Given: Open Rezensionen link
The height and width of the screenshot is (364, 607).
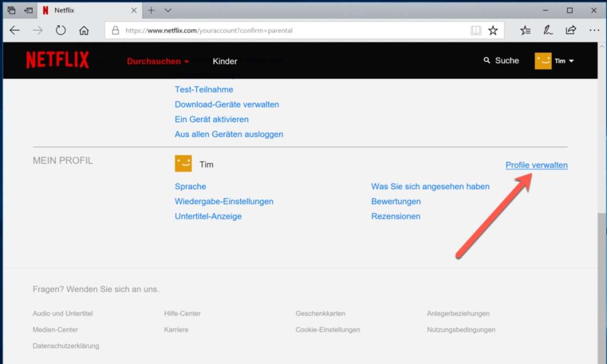Looking at the screenshot, I should 396,216.
